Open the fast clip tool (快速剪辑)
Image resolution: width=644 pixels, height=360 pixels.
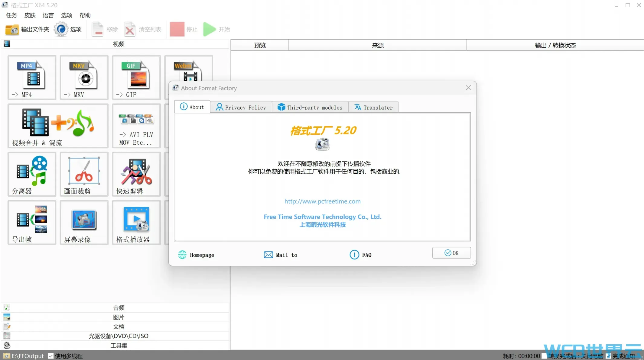pyautogui.click(x=136, y=174)
